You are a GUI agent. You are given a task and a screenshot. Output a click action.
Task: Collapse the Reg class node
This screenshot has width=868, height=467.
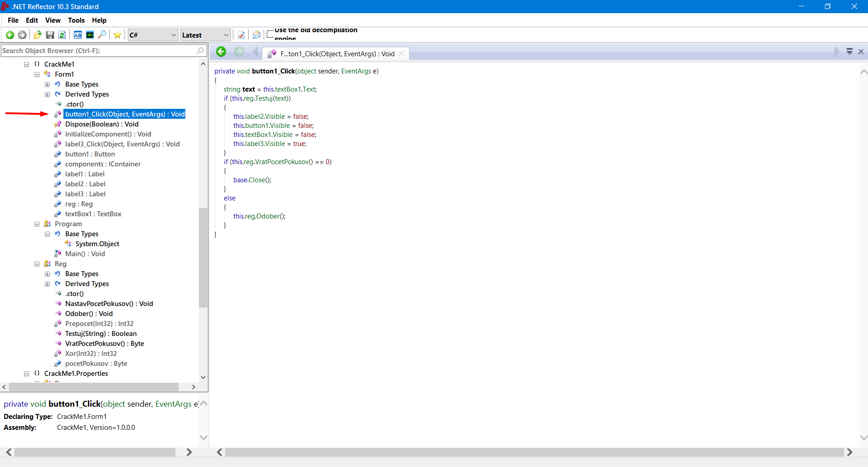pos(37,264)
